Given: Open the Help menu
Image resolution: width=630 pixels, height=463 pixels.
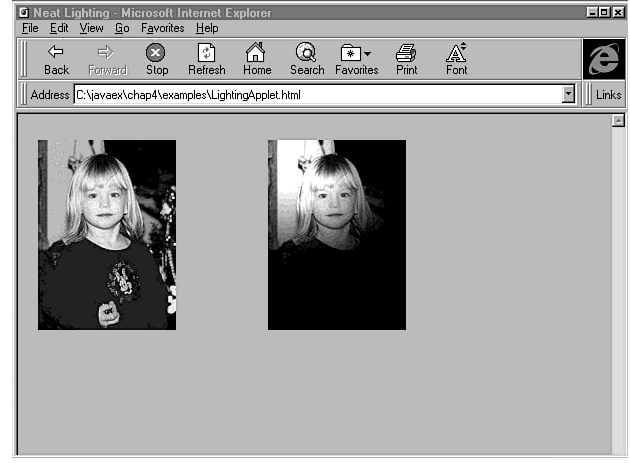Looking at the screenshot, I should pos(207,29).
